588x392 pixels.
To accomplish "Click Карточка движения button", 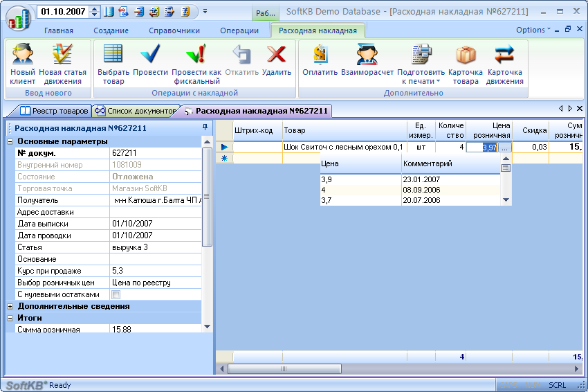I will tap(504, 64).
